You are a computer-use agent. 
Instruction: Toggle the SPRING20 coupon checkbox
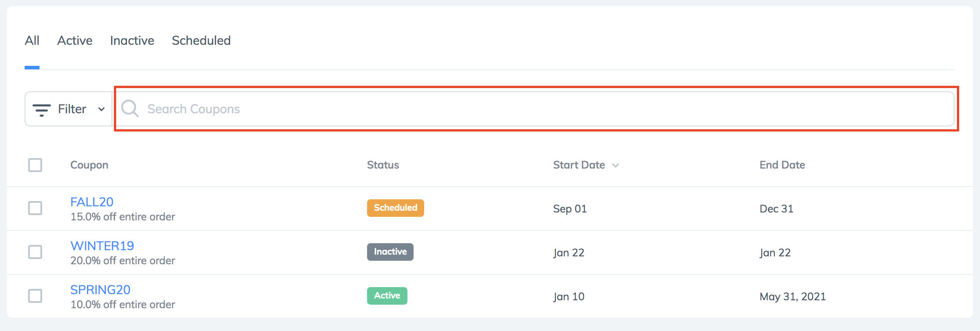pyautogui.click(x=35, y=296)
